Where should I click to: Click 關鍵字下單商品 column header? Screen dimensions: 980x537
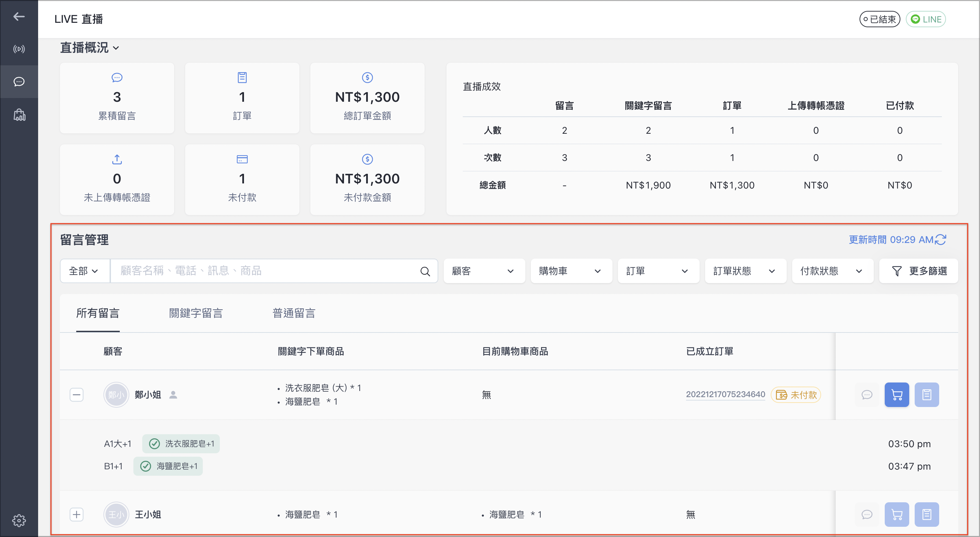[310, 351]
